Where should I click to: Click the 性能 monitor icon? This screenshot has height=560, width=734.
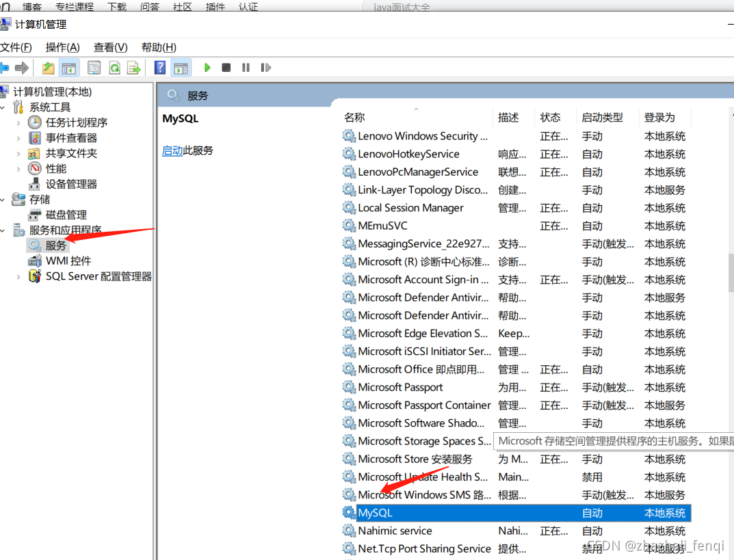click(35, 168)
